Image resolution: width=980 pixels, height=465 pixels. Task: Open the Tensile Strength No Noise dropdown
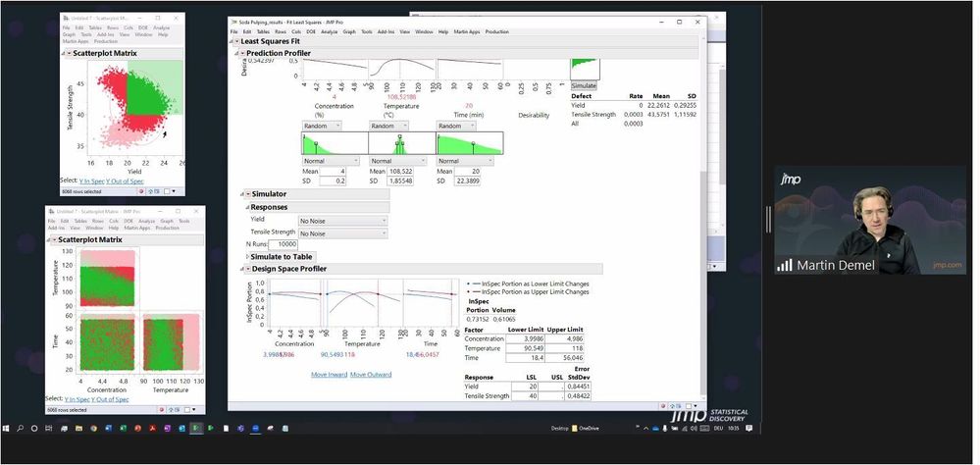click(342, 233)
